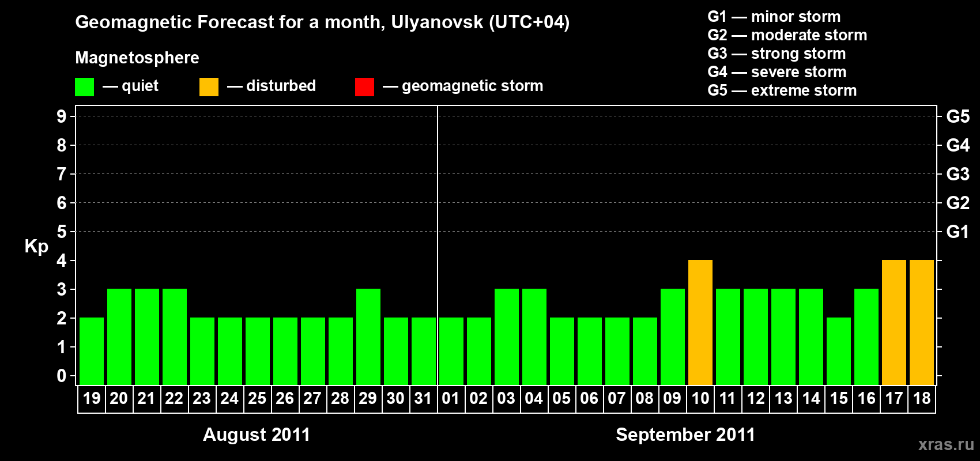Click the September 2011 month label

[685, 434]
